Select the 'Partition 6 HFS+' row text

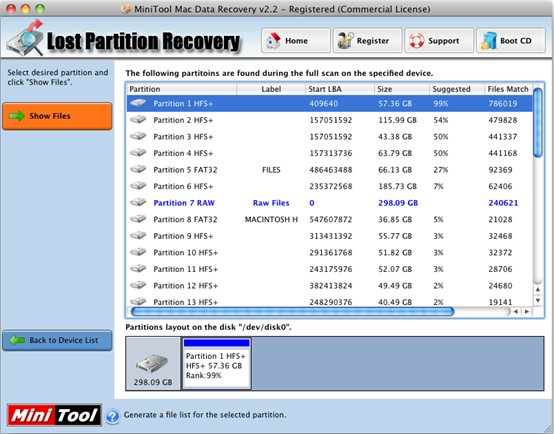(x=183, y=187)
